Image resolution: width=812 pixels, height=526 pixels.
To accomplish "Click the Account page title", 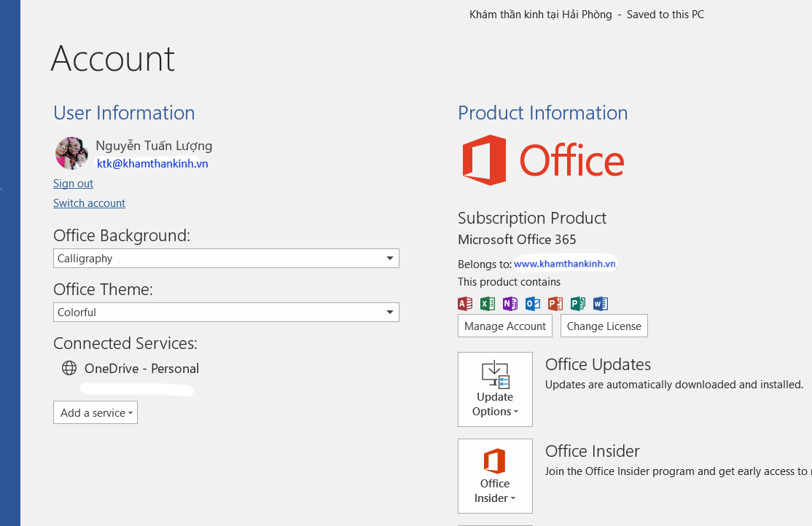I will point(113,58).
